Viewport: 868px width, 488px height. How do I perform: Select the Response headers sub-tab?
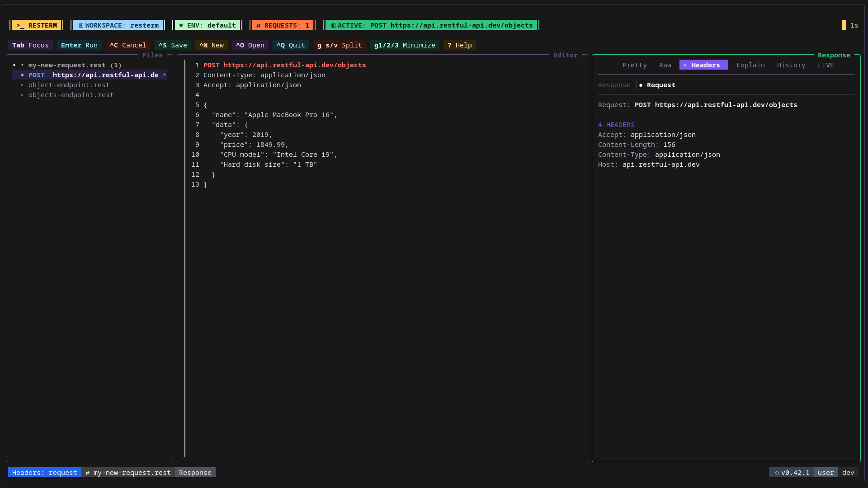tap(614, 85)
